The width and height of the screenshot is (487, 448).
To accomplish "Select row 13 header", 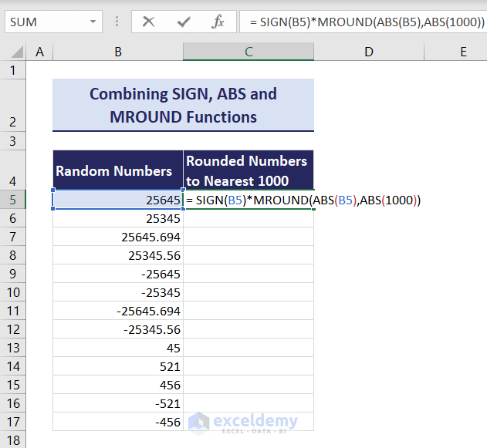I will pyautogui.click(x=12, y=348).
